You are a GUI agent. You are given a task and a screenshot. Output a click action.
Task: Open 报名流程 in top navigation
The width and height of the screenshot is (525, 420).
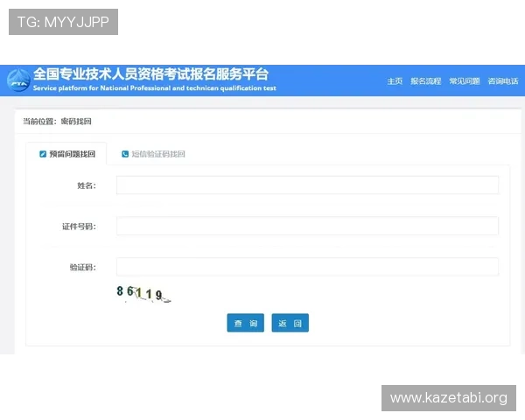click(x=425, y=81)
